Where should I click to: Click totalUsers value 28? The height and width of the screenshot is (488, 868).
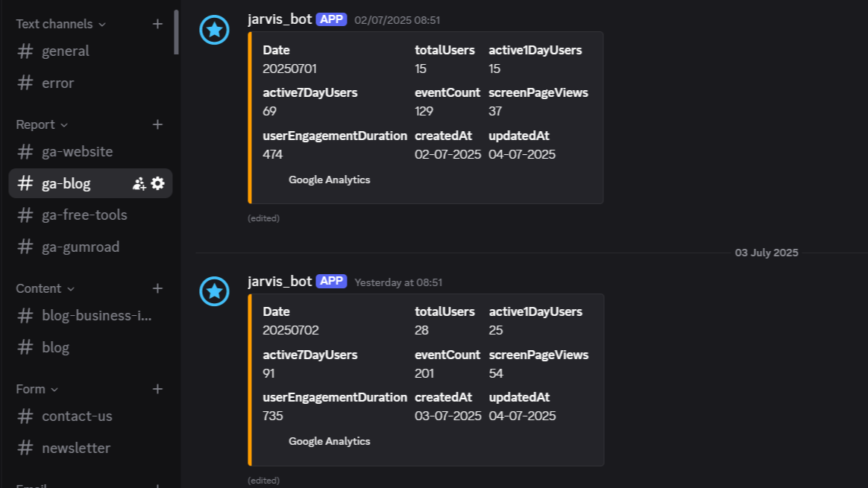coord(421,331)
